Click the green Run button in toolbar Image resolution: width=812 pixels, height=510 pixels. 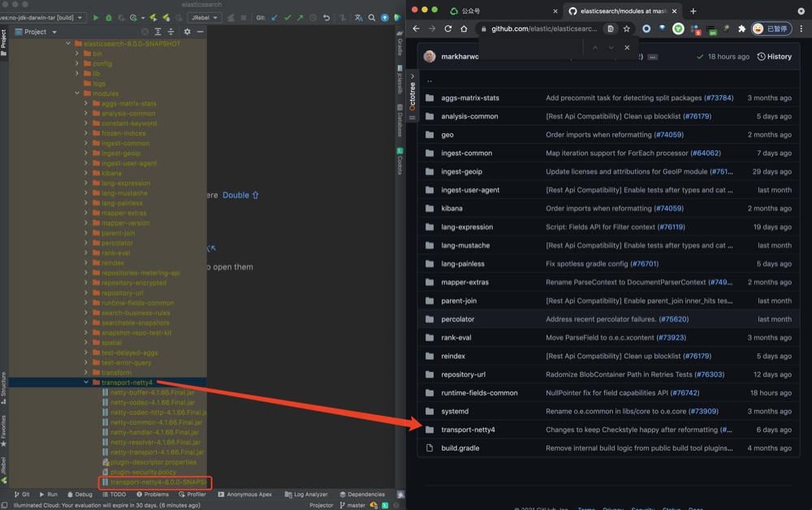click(x=96, y=17)
